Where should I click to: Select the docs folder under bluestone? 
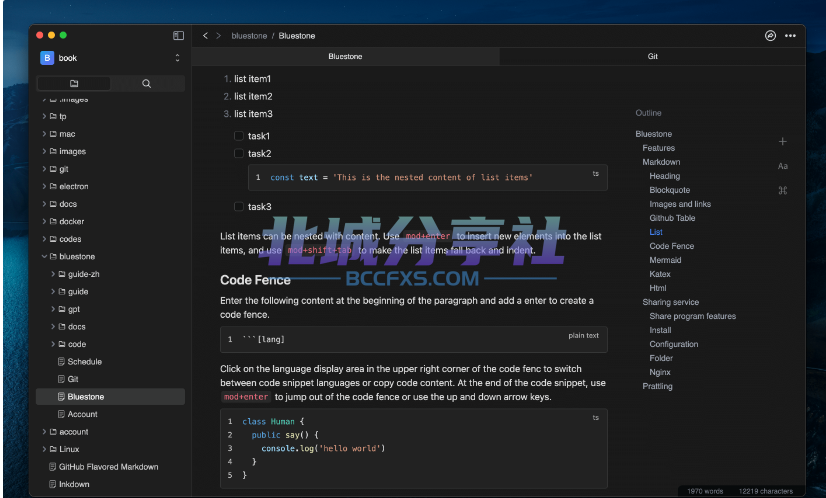coord(110,327)
